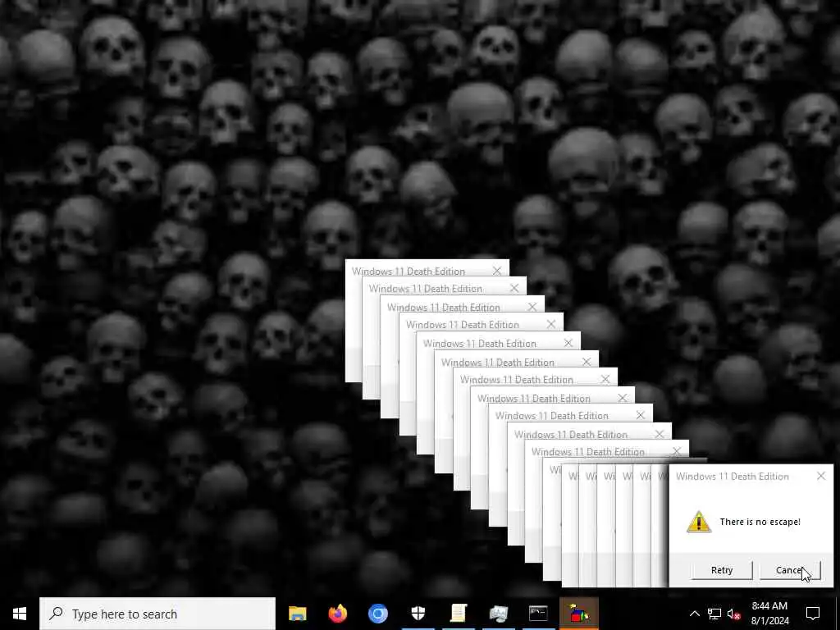Image resolution: width=840 pixels, height=630 pixels.
Task: Open Windows Security shield icon
Action: 418,614
